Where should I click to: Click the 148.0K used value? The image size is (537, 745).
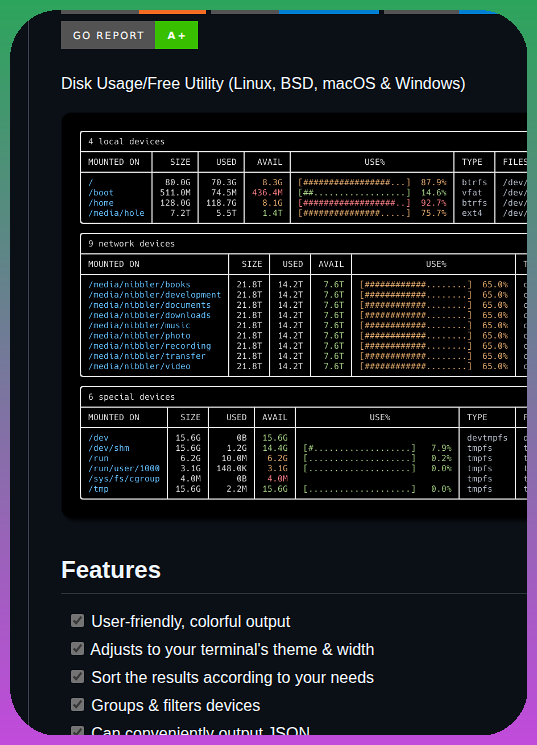[x=231, y=468]
